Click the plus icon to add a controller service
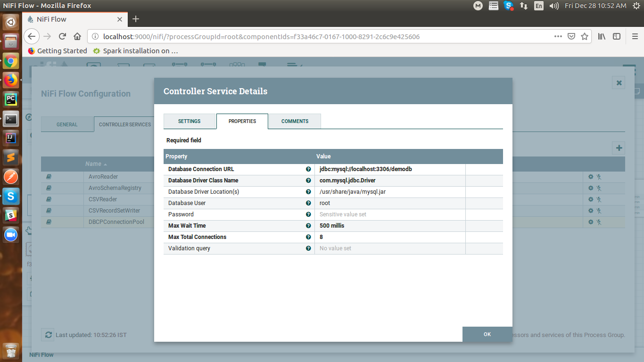 point(618,148)
